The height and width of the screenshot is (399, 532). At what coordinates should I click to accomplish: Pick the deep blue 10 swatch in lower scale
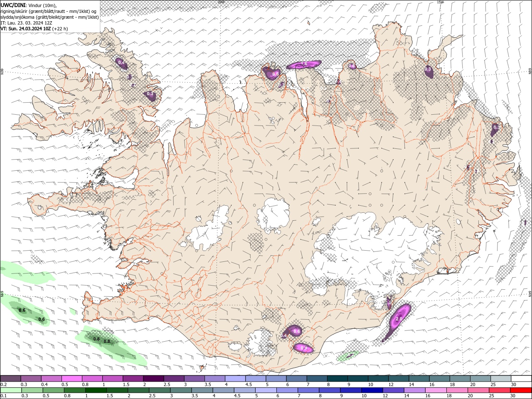[x=372, y=390]
